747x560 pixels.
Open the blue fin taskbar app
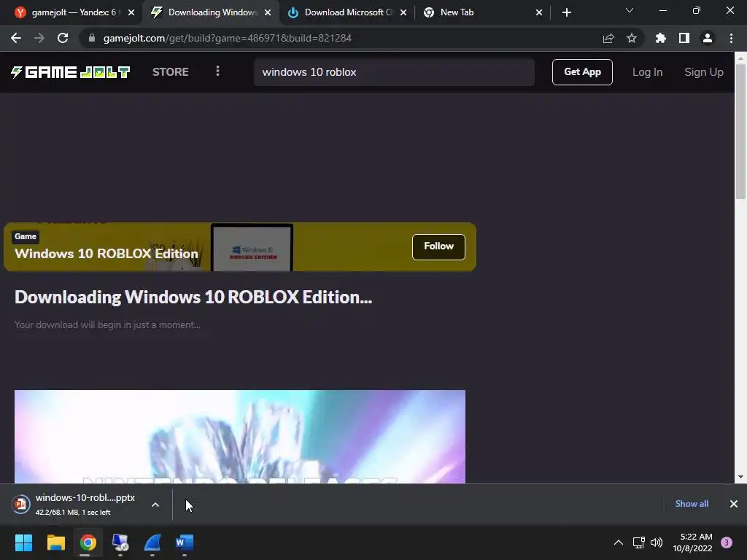(x=152, y=542)
